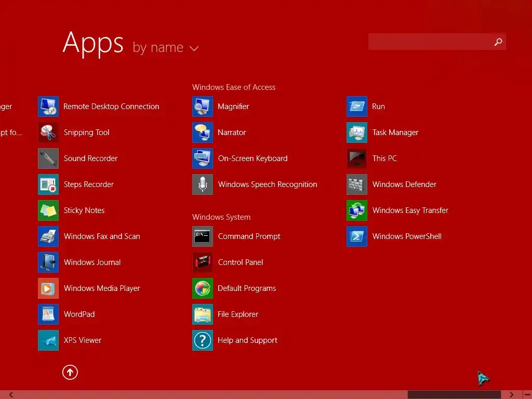The image size is (532, 399).
Task: Launch Windows PowerShell icon
Action: (x=357, y=236)
